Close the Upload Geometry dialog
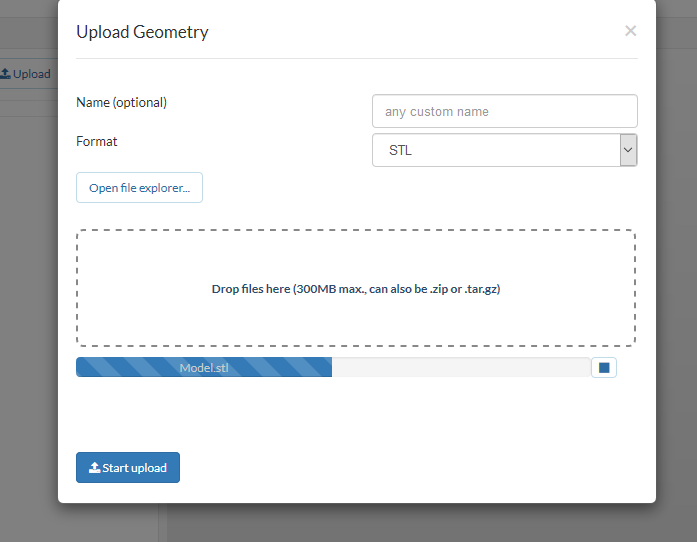This screenshot has height=542, width=697. (x=630, y=31)
